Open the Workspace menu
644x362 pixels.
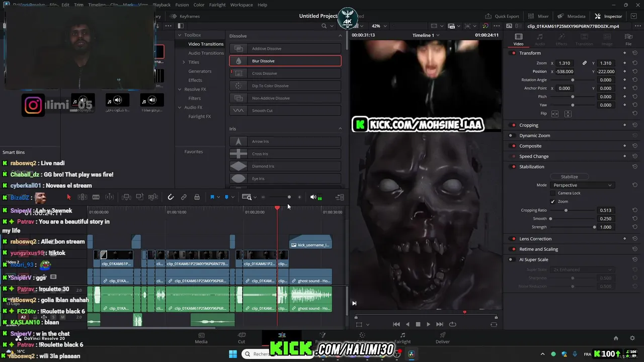point(242,5)
